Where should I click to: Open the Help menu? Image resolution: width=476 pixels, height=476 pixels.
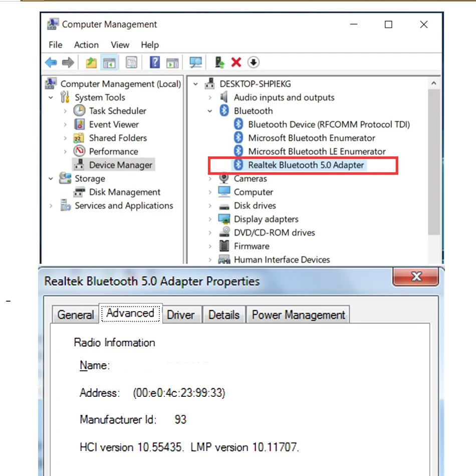(150, 45)
